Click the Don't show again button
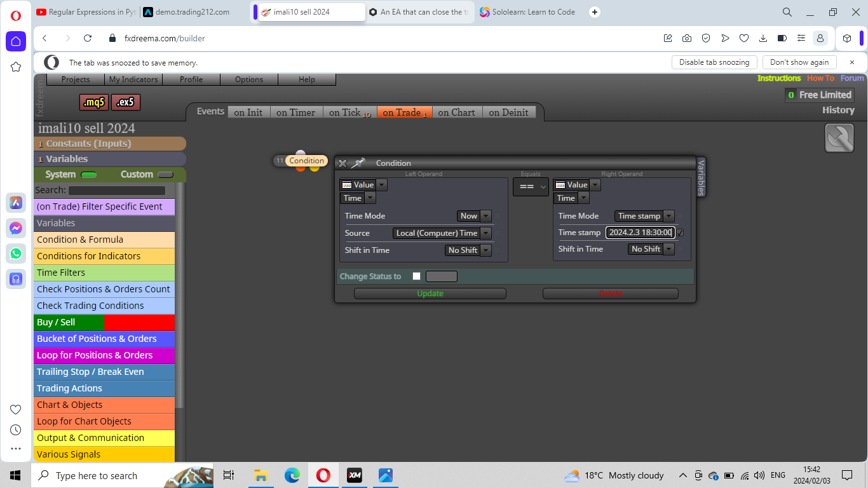Viewport: 868px width, 488px height. [x=799, y=62]
